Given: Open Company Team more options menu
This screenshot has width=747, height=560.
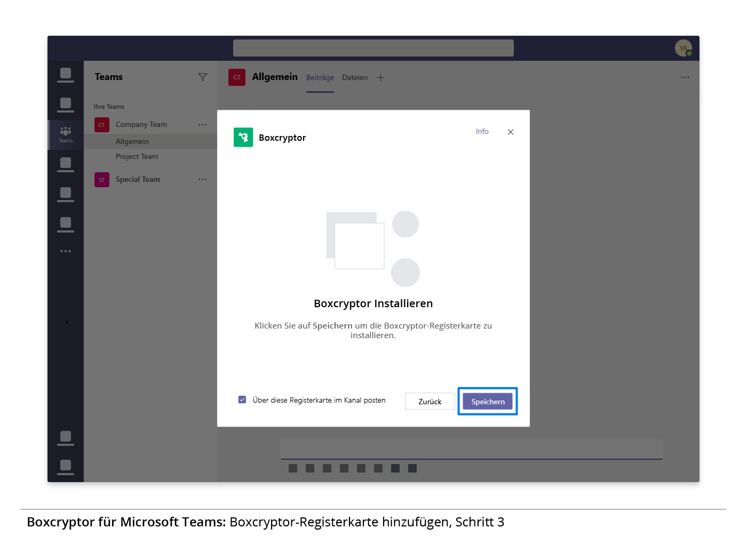Looking at the screenshot, I should [x=203, y=125].
